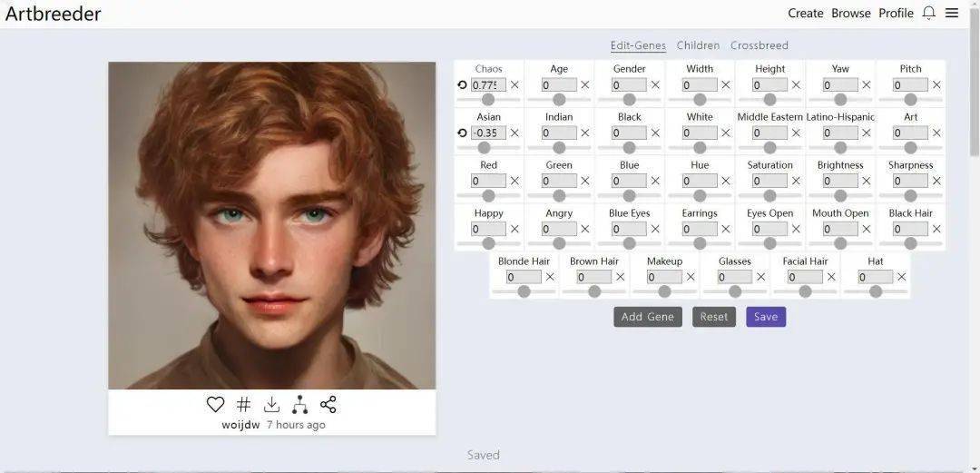
Task: Remove the Happy gene
Action: point(514,229)
